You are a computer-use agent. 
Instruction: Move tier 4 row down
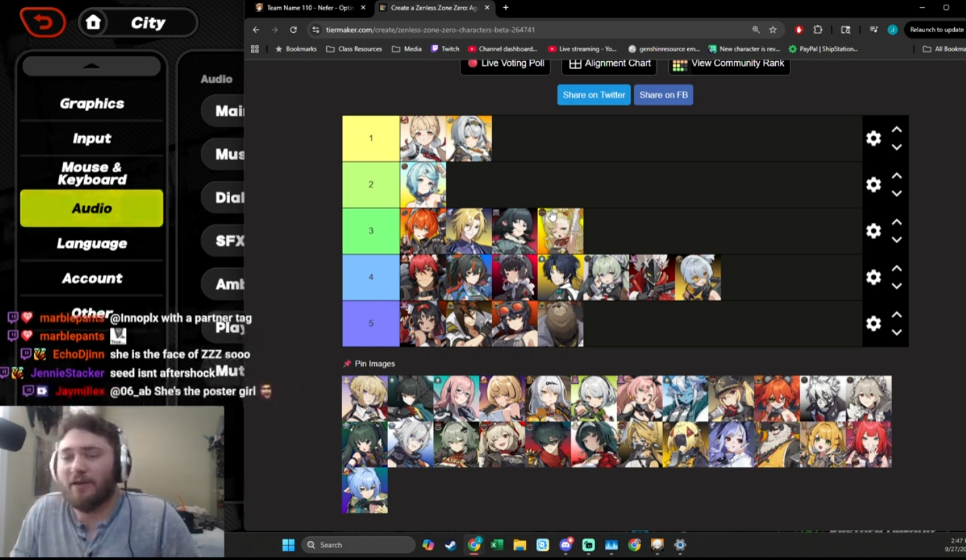[x=897, y=286]
